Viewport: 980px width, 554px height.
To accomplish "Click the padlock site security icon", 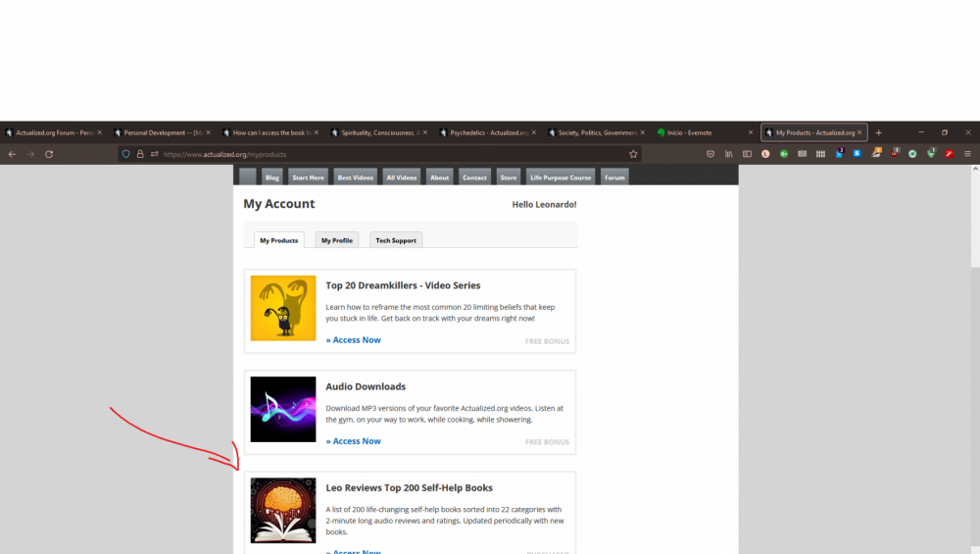I will [x=140, y=154].
